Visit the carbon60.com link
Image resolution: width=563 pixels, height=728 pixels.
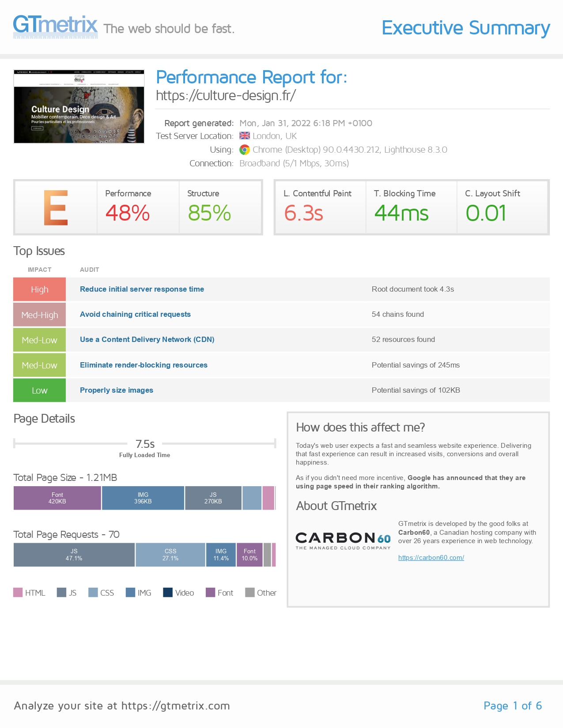pyautogui.click(x=431, y=558)
